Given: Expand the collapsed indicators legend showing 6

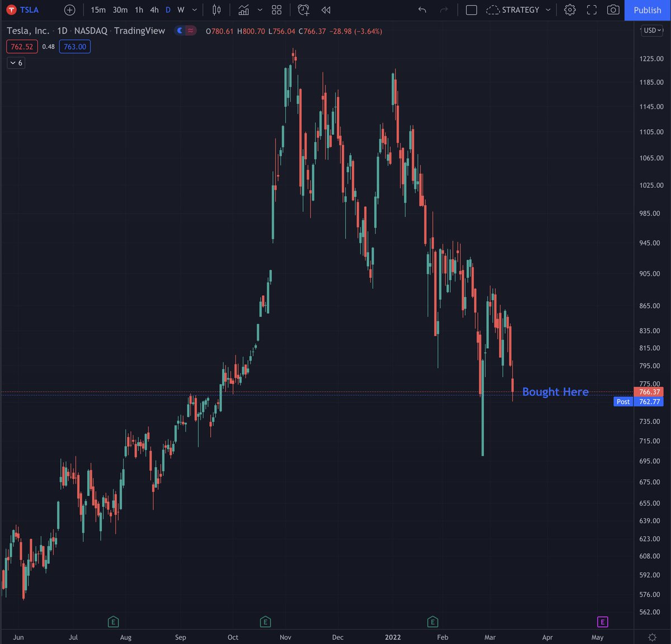Looking at the screenshot, I should tap(16, 63).
